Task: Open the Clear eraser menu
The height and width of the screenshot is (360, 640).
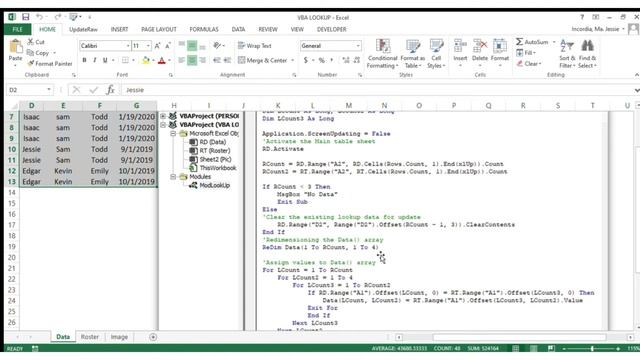Action: tap(529, 64)
